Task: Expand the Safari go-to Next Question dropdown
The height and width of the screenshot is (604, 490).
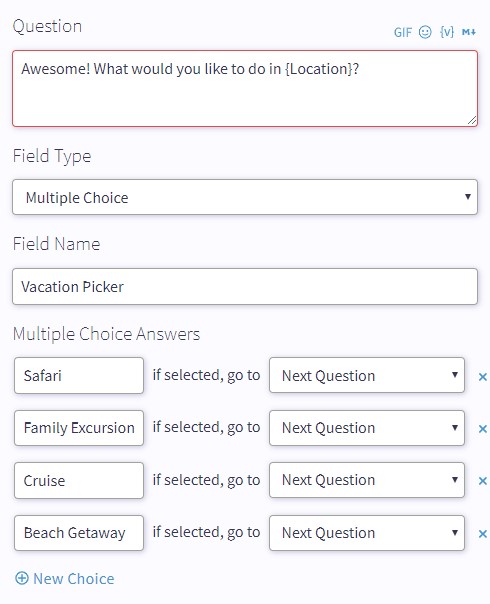Action: [x=367, y=375]
